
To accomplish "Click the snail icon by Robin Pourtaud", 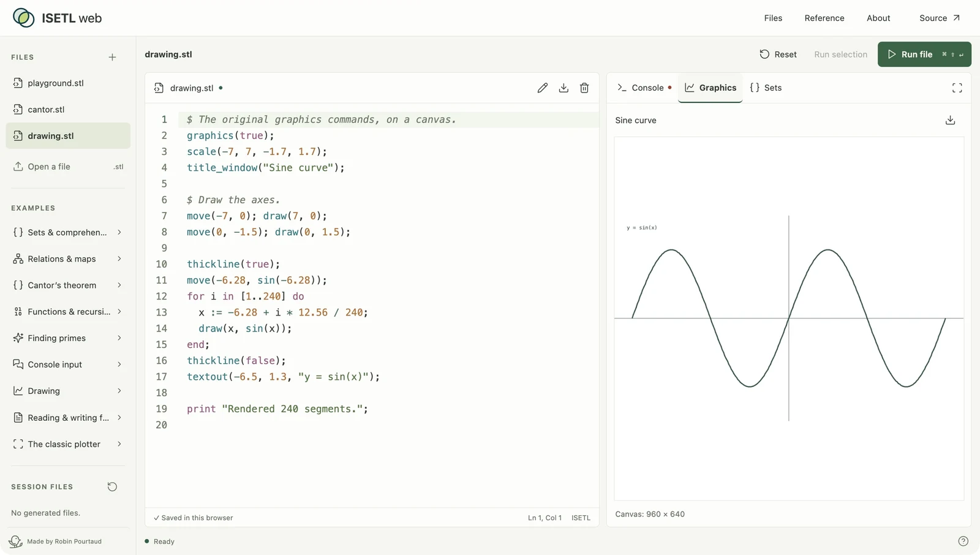I will 16,541.
